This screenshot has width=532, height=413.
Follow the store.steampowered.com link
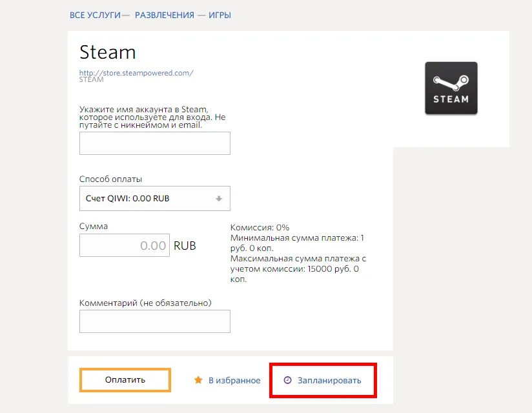coord(136,73)
